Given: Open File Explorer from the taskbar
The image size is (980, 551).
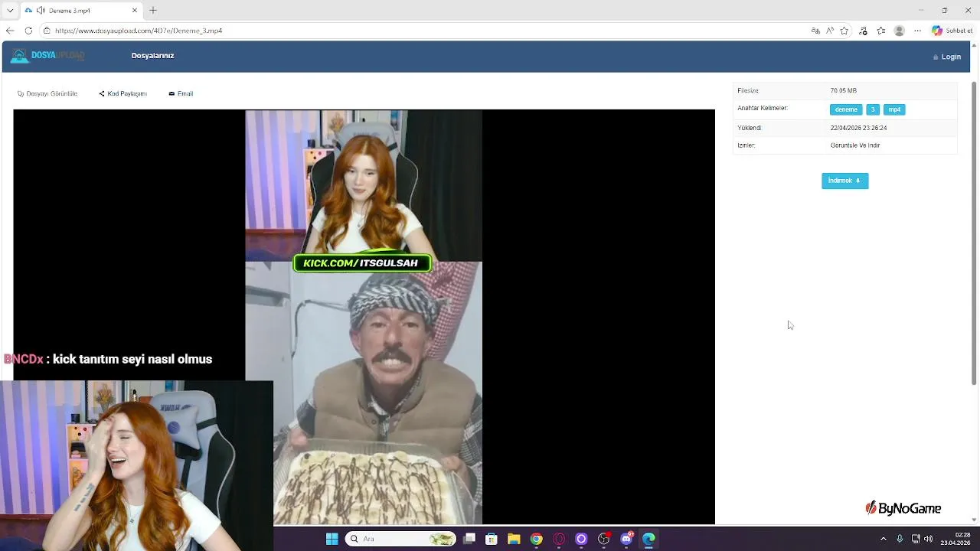Looking at the screenshot, I should click(x=514, y=539).
